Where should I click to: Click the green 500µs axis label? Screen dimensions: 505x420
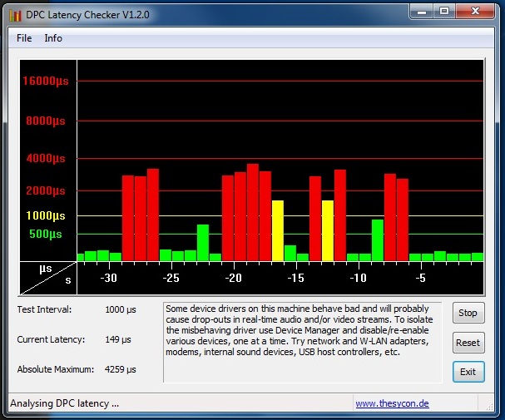[46, 234]
